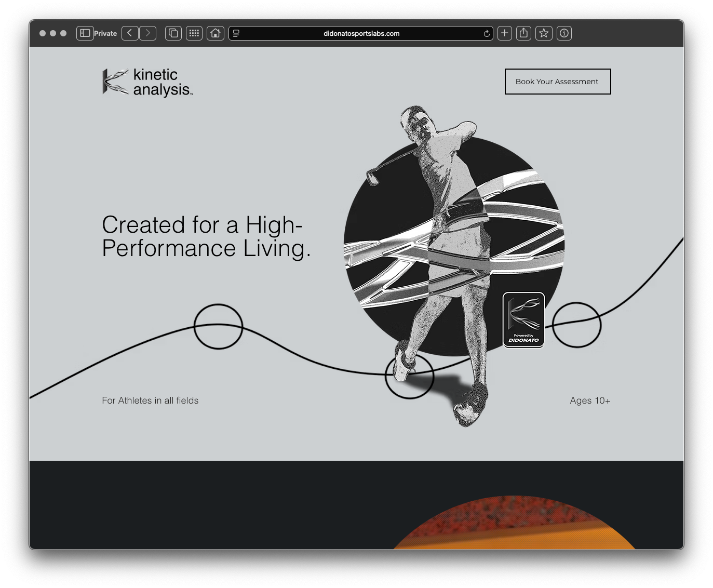Open the Share icon in toolbar
713x588 pixels.
point(524,33)
